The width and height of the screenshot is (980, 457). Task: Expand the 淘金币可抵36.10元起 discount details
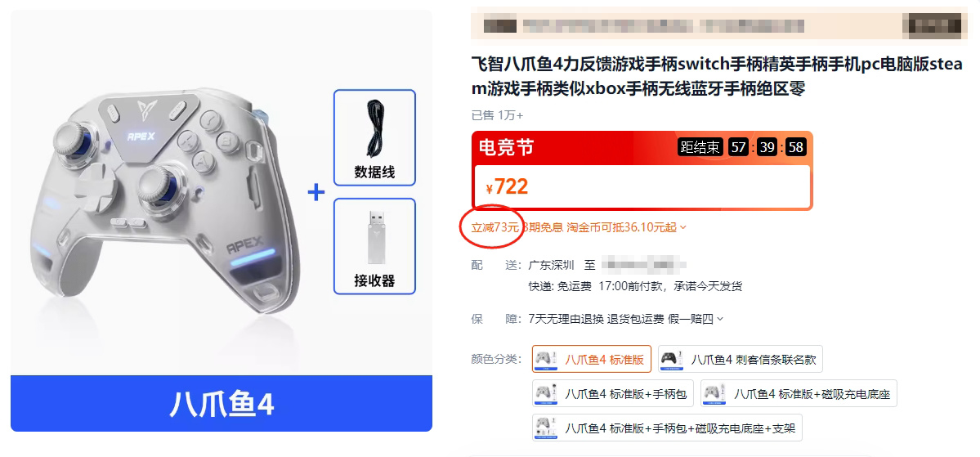coord(626,227)
